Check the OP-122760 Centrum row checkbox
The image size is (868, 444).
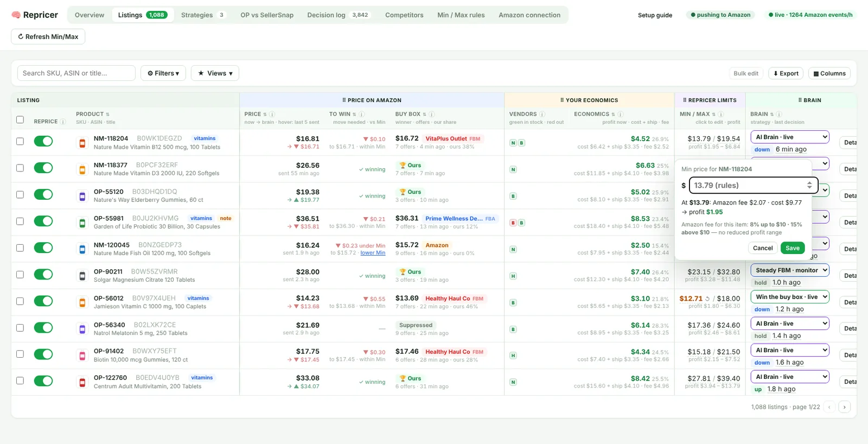(20, 380)
